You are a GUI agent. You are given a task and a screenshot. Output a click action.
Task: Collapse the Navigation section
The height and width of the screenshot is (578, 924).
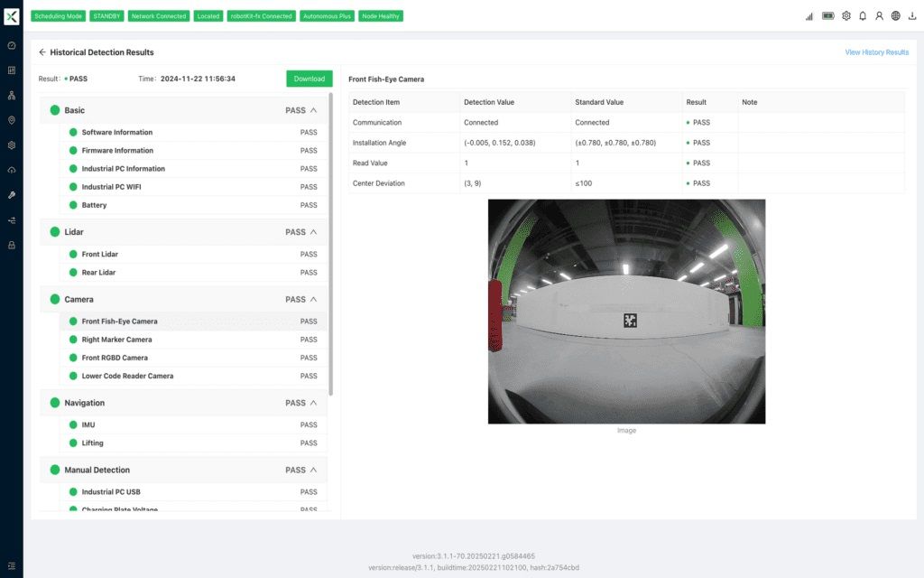(313, 403)
